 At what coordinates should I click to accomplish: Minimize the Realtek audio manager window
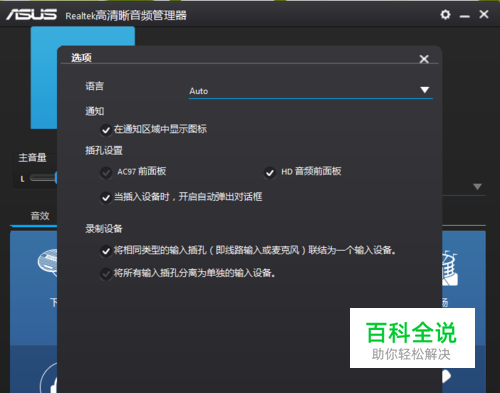(464, 16)
